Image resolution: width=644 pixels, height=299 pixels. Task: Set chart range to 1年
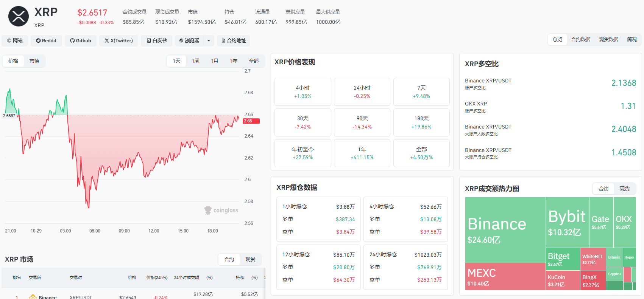234,61
